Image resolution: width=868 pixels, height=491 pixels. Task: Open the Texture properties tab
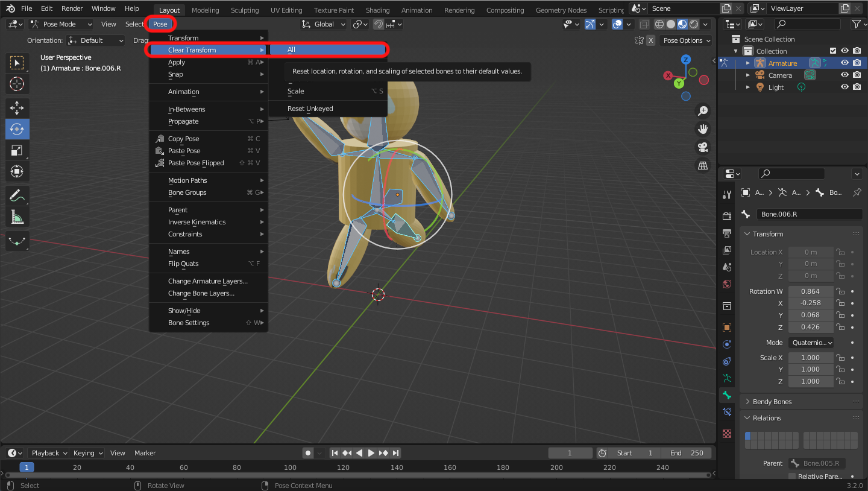coord(728,433)
